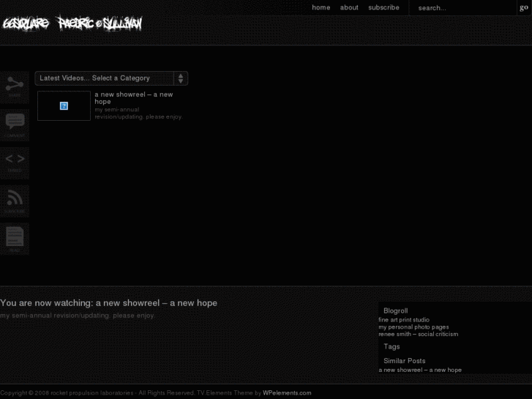Click the video description under the list title
Viewport: 532px width, 399px height.
[x=139, y=113]
